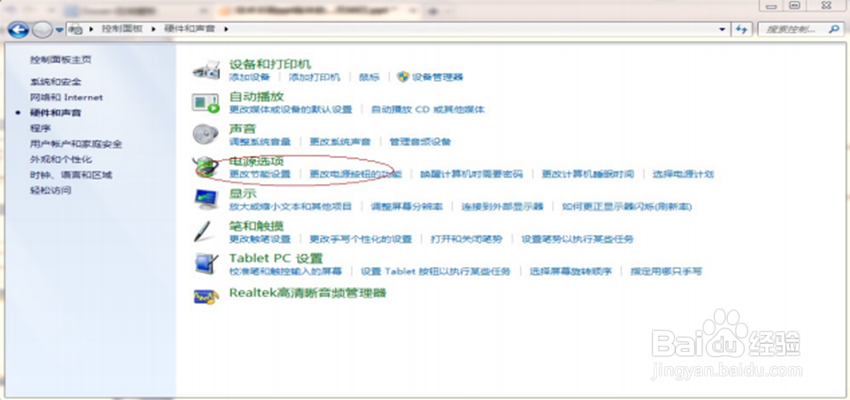Click the 更改系统声音 link

[340, 142]
